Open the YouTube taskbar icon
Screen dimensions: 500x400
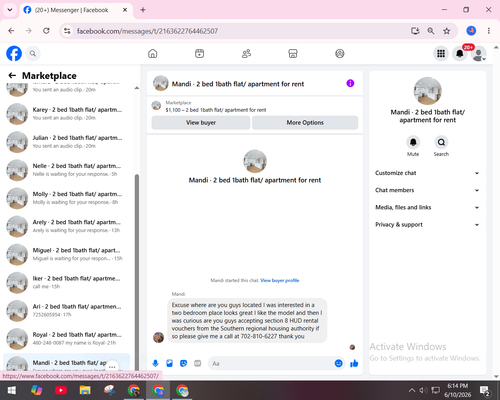[61, 390]
